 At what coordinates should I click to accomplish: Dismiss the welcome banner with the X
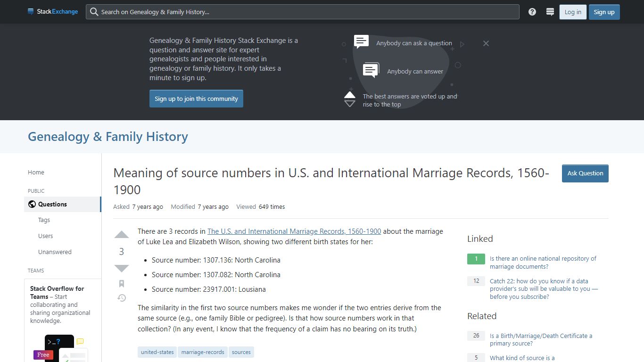pos(486,43)
